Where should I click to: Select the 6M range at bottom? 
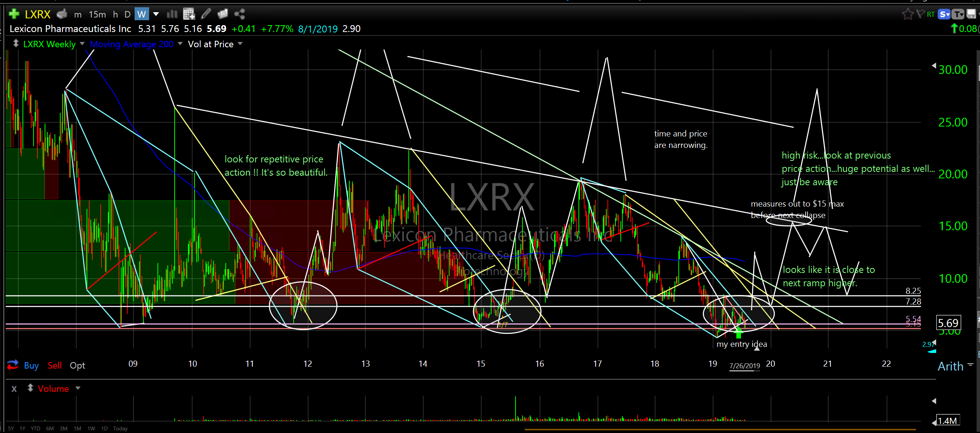click(x=50, y=428)
